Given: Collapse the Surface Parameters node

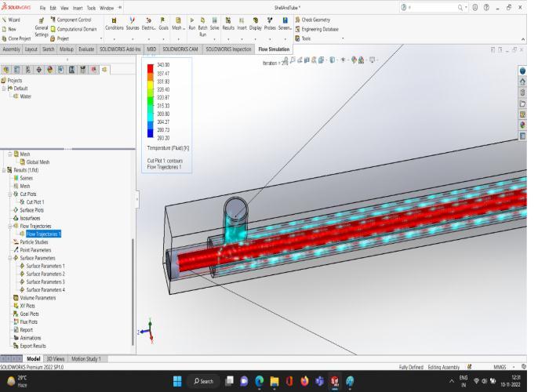Looking at the screenshot, I should (10, 258).
